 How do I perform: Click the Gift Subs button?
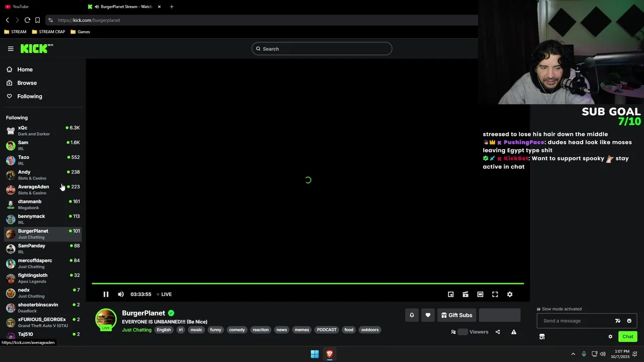pos(457,315)
